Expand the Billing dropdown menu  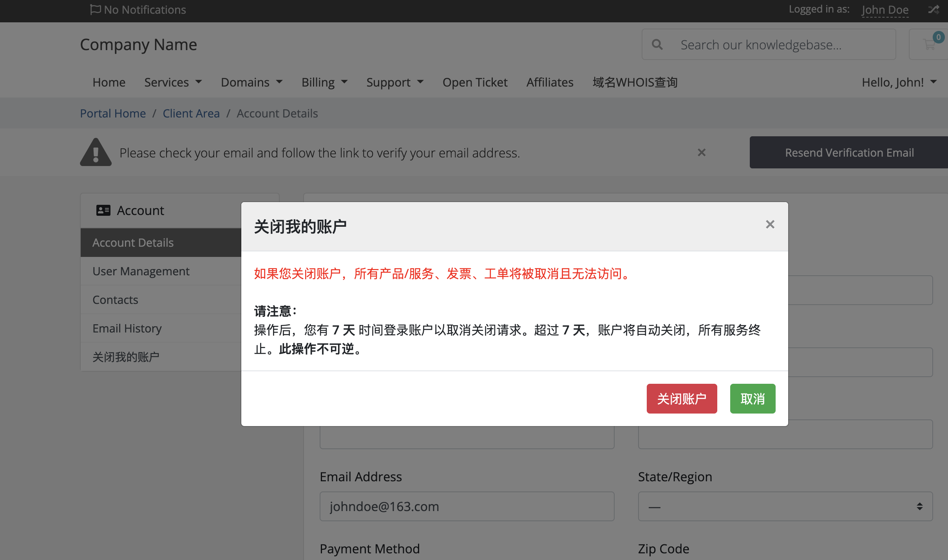pyautogui.click(x=324, y=82)
